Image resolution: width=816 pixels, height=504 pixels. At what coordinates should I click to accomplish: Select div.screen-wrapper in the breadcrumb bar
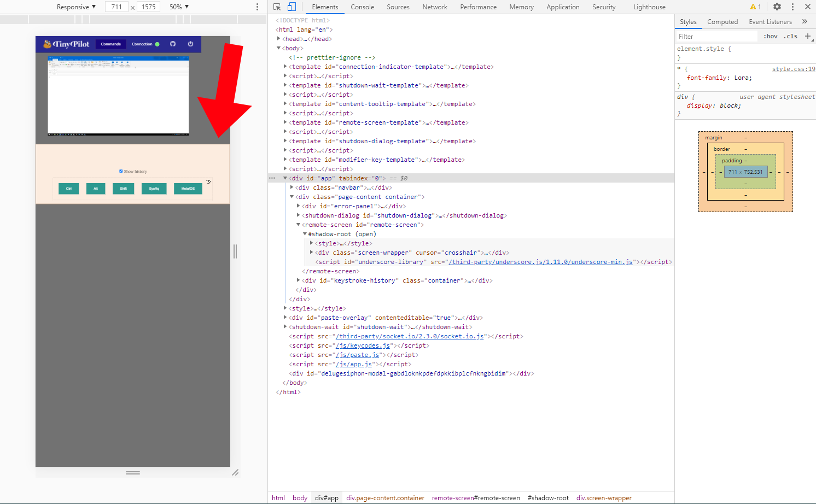point(604,498)
